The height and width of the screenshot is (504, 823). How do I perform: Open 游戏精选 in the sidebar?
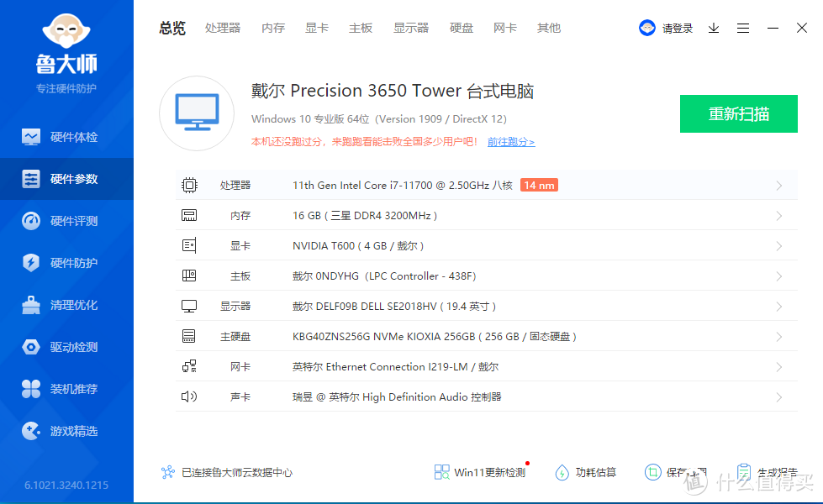(x=66, y=430)
